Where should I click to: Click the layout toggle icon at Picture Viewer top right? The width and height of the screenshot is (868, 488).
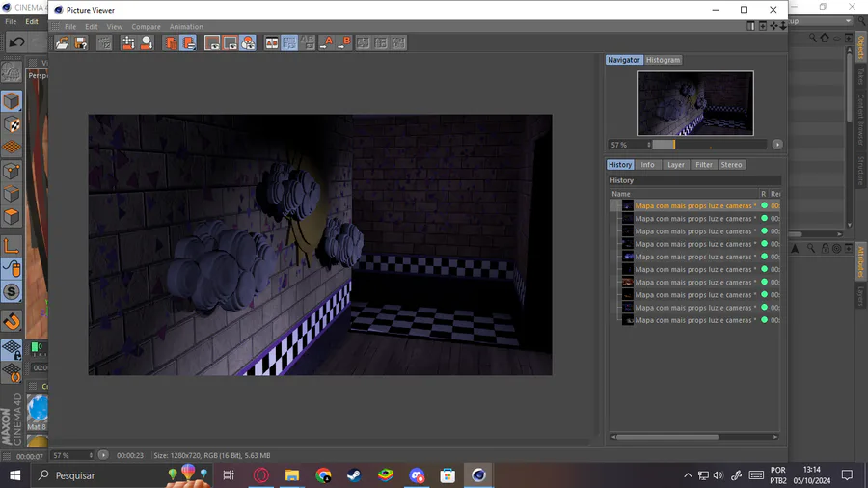pos(750,26)
